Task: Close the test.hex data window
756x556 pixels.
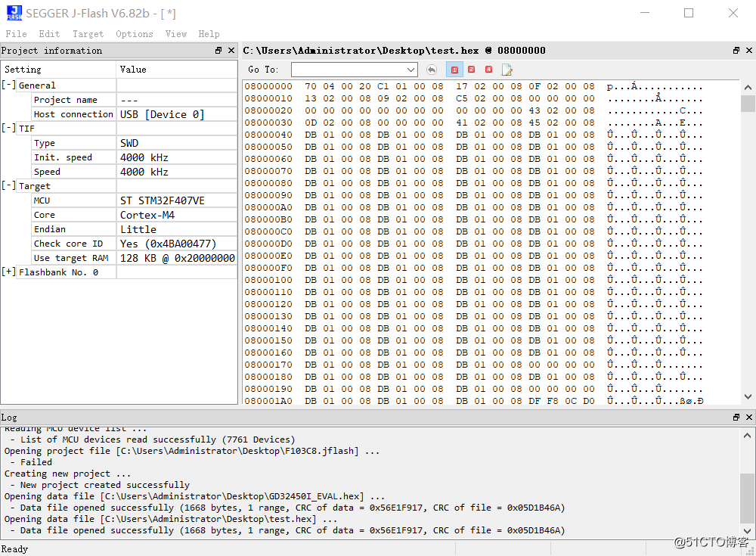Action: point(748,51)
